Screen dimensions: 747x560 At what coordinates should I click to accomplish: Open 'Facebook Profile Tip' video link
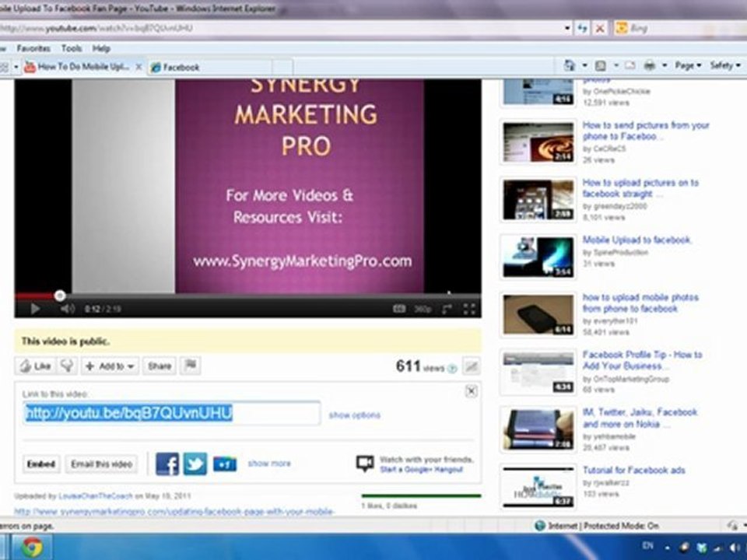click(642, 360)
